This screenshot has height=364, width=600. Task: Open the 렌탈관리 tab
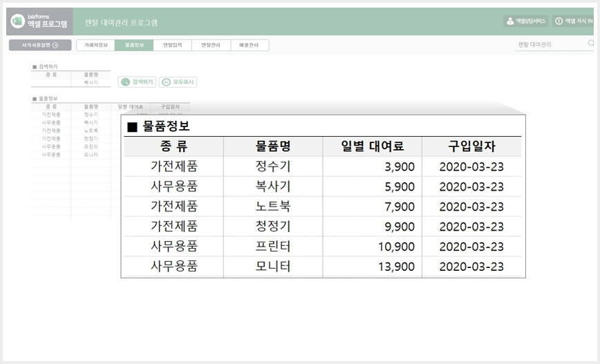coord(212,45)
